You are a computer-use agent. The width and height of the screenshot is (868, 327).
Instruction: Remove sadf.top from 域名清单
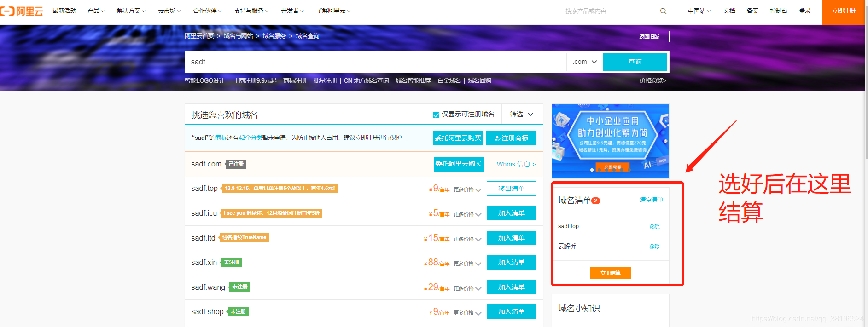(x=654, y=227)
